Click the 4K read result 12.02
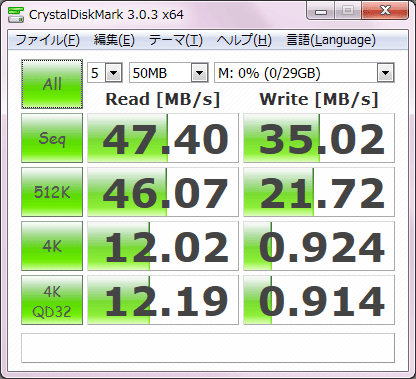Image resolution: width=416 pixels, height=379 pixels. (163, 246)
